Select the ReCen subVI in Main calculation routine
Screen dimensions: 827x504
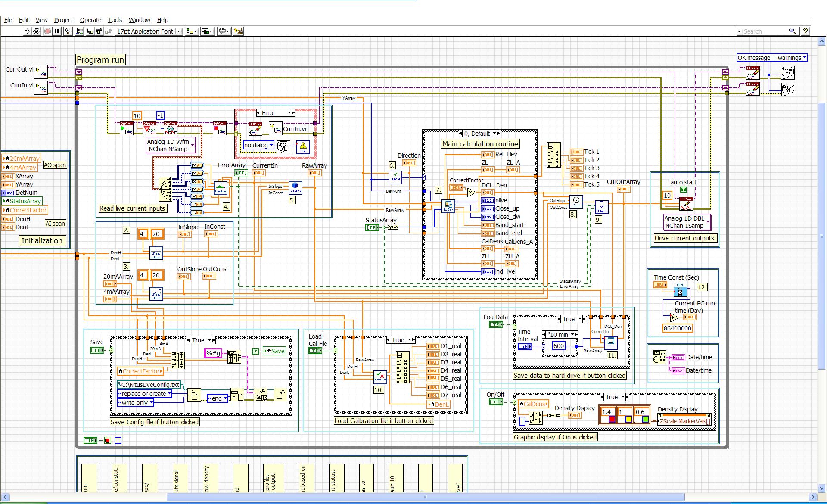point(448,206)
